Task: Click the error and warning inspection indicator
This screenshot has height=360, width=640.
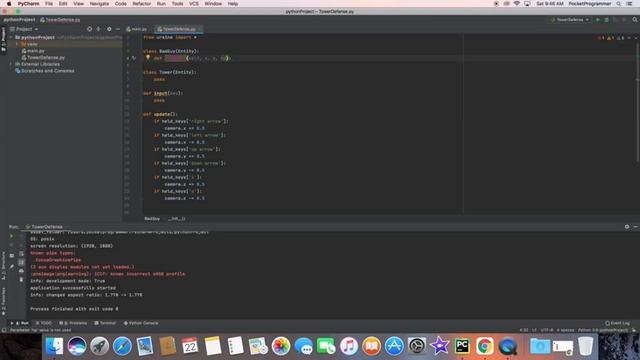Action: 611,38
